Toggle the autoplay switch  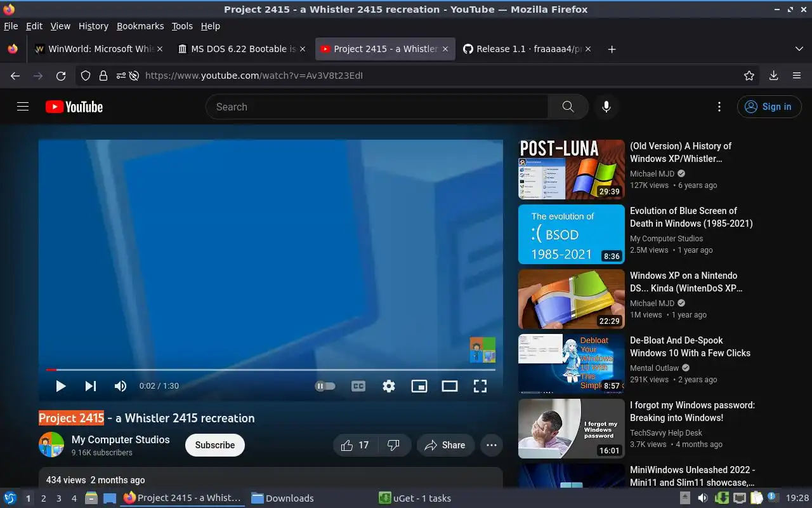[325, 386]
